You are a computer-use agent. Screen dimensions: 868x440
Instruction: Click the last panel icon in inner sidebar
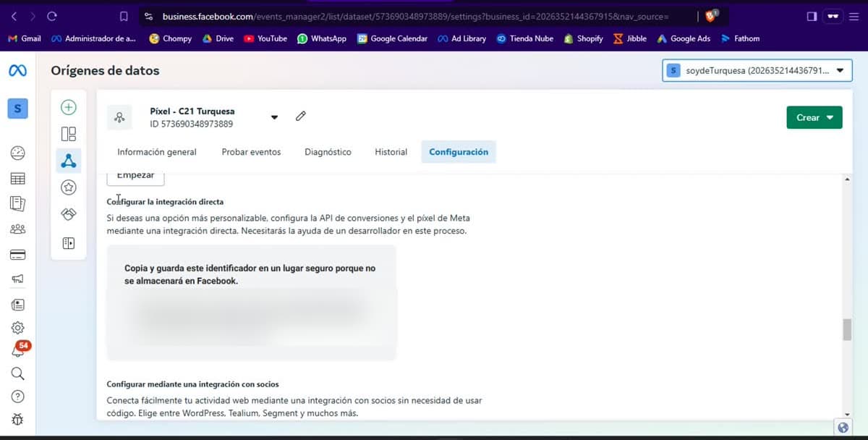coord(69,243)
